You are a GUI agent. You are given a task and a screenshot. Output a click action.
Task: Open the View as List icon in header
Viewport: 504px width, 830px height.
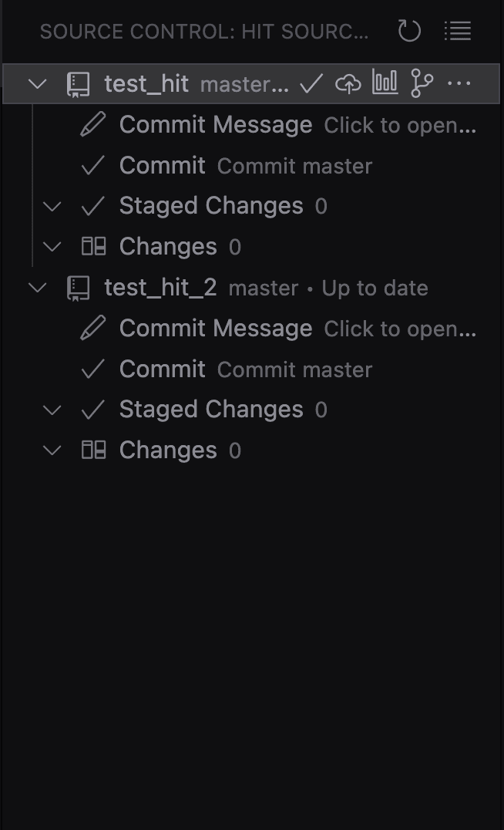pyautogui.click(x=457, y=31)
